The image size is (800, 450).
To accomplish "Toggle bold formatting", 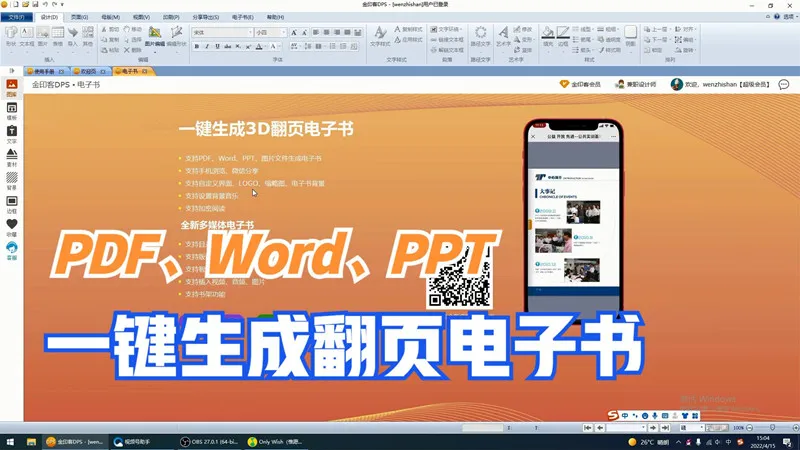I will tap(196, 46).
